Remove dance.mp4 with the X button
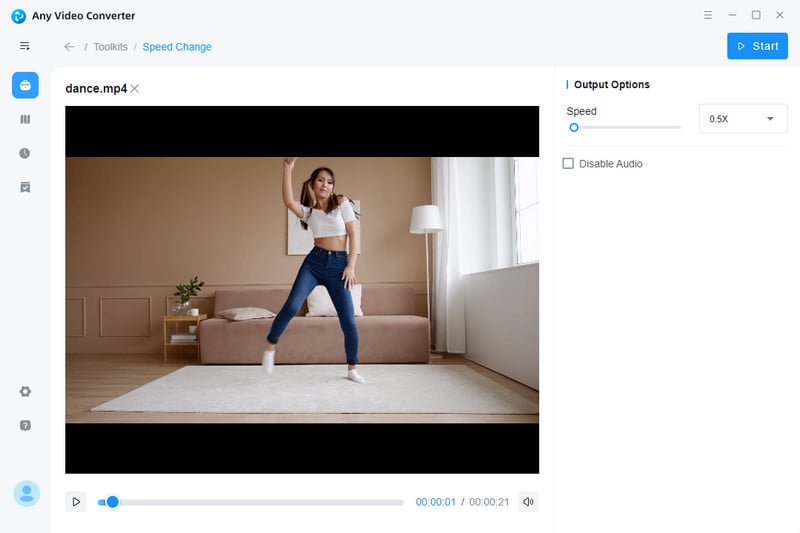 point(135,89)
